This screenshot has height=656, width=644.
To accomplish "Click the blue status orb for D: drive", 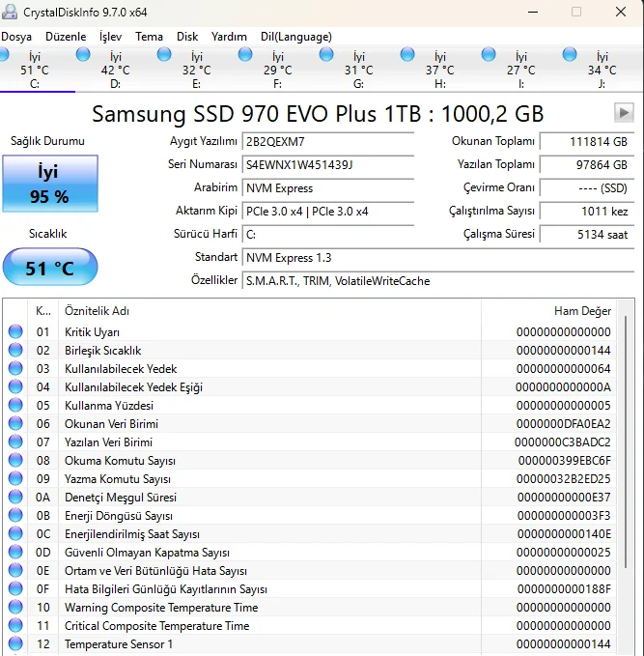I will click(83, 54).
